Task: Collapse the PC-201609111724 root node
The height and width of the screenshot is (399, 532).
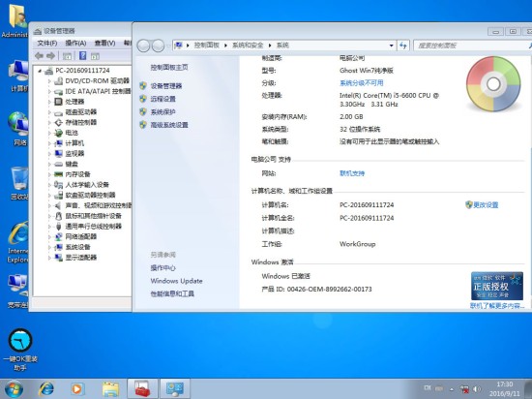Action: (x=40, y=71)
